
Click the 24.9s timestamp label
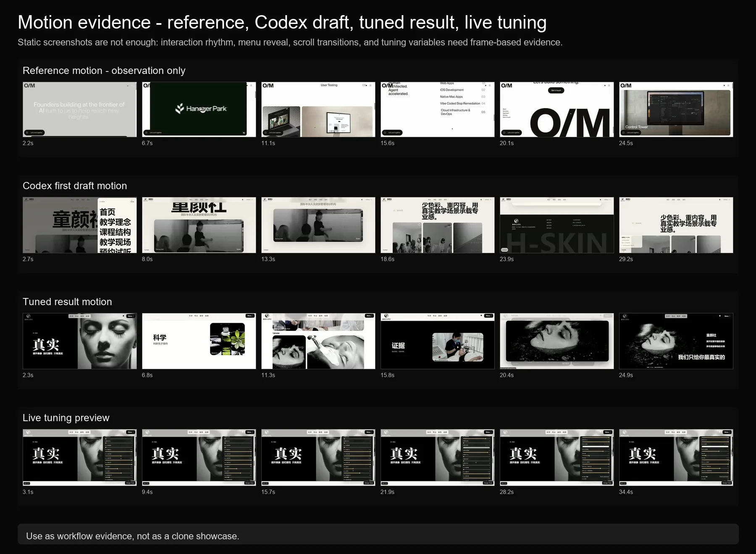point(626,375)
